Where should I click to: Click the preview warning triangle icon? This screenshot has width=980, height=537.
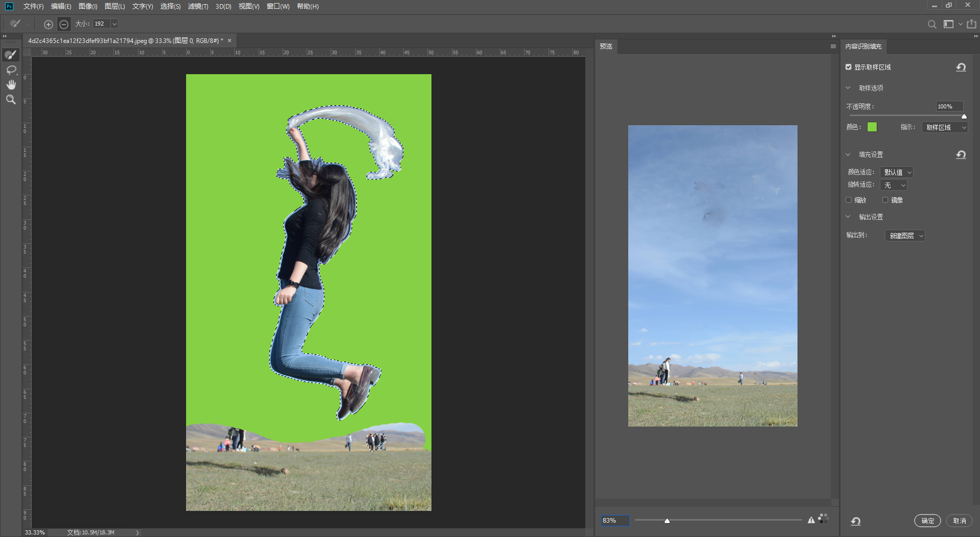click(811, 520)
